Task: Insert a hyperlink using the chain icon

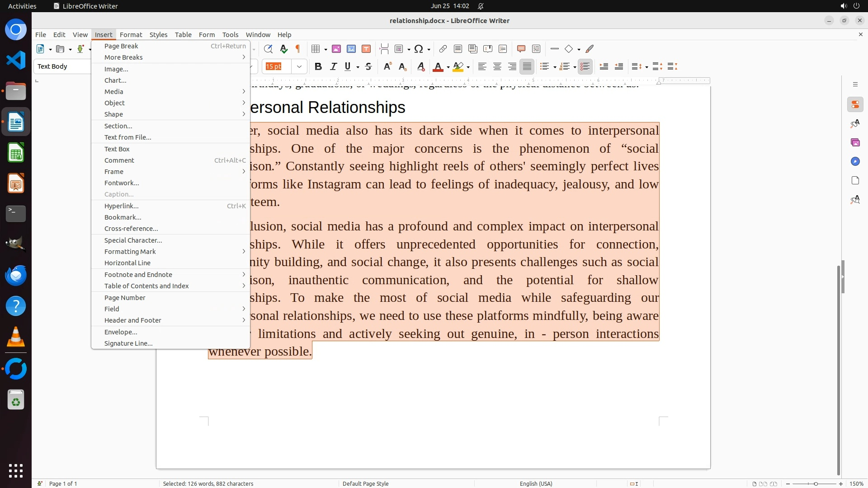Action: point(443,49)
